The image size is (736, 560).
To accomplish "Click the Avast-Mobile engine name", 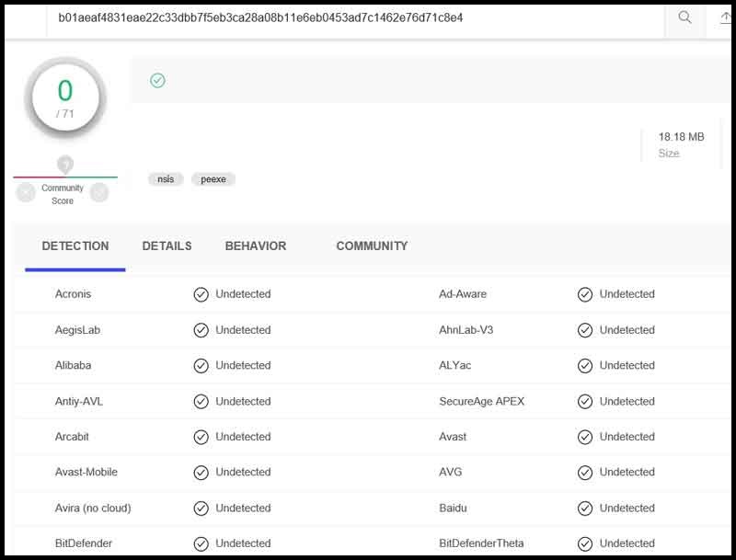I will pos(86,472).
